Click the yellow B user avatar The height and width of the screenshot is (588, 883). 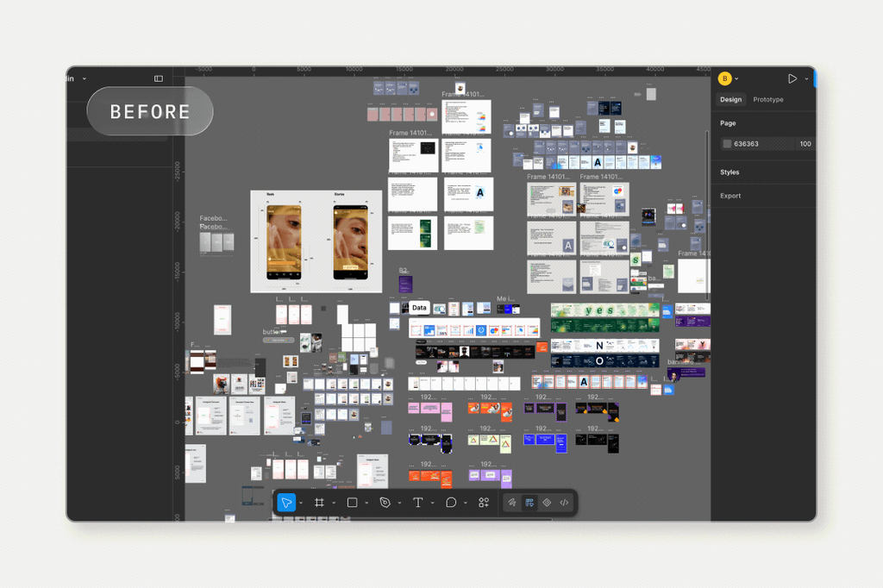(724, 78)
